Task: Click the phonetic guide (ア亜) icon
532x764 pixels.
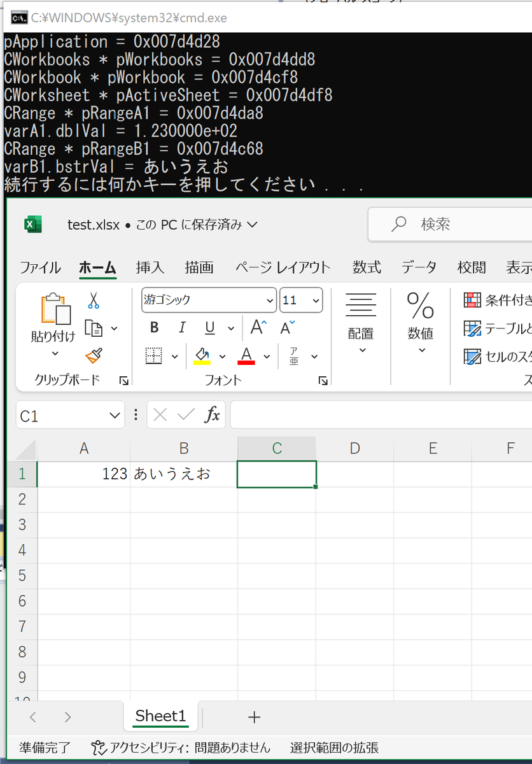Action: [x=294, y=356]
